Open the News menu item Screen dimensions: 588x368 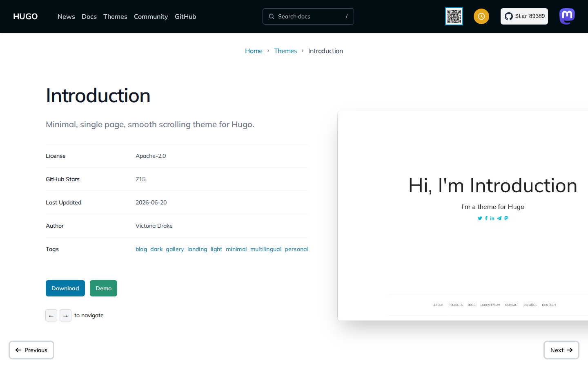66,16
